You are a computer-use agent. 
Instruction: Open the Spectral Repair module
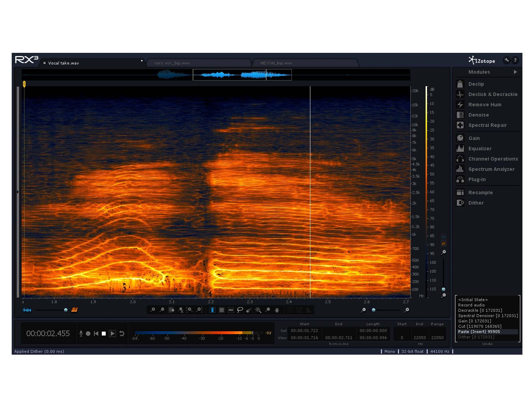coord(487,125)
